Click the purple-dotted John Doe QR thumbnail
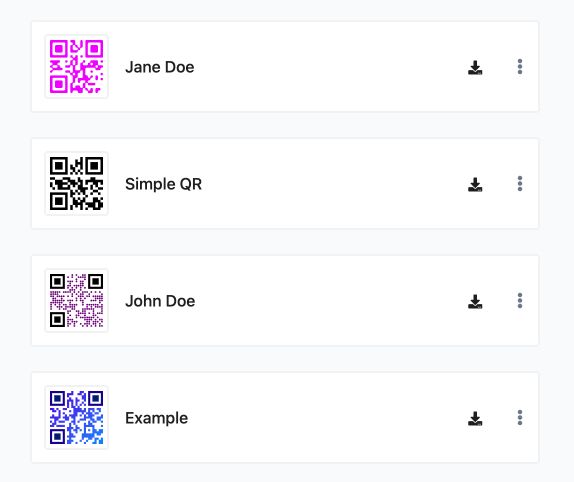Viewport: 574px width, 482px height. [76, 300]
